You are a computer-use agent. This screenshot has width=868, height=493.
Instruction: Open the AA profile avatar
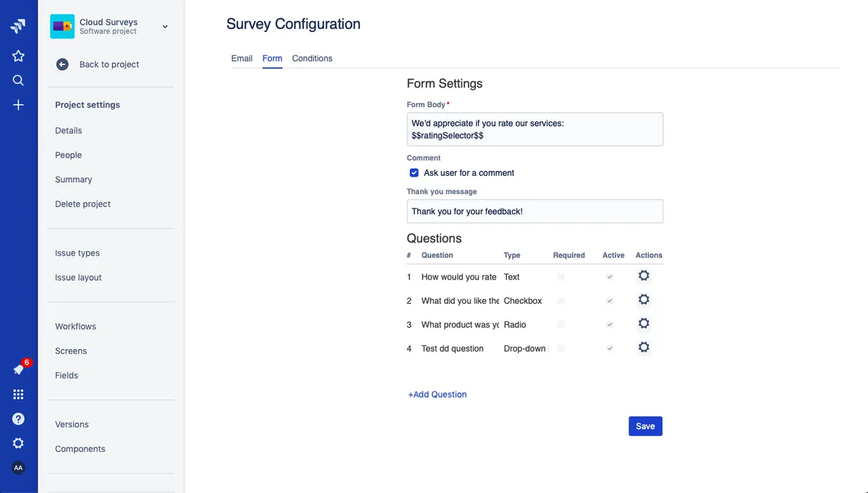coord(18,468)
